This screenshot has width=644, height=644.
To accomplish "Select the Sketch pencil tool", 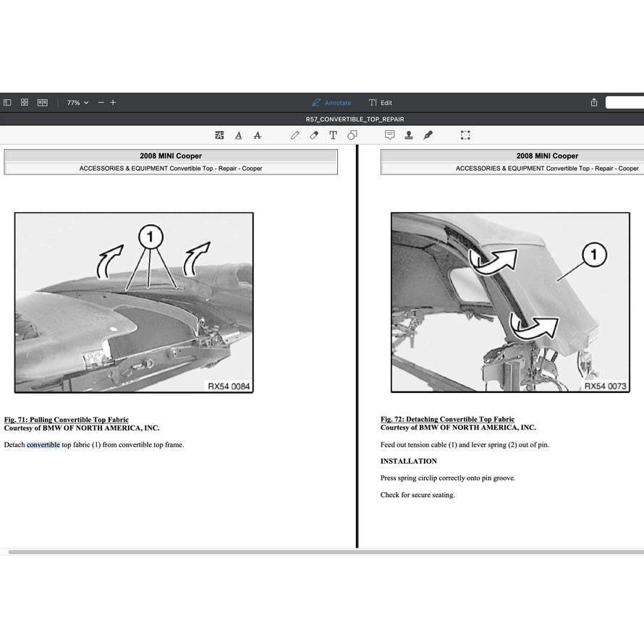I will click(x=295, y=135).
